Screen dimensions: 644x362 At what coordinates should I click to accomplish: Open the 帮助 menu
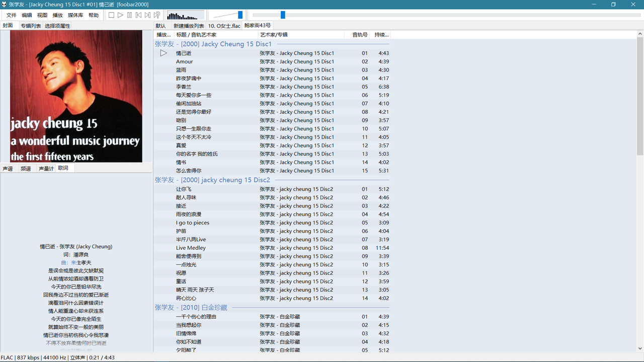point(94,16)
